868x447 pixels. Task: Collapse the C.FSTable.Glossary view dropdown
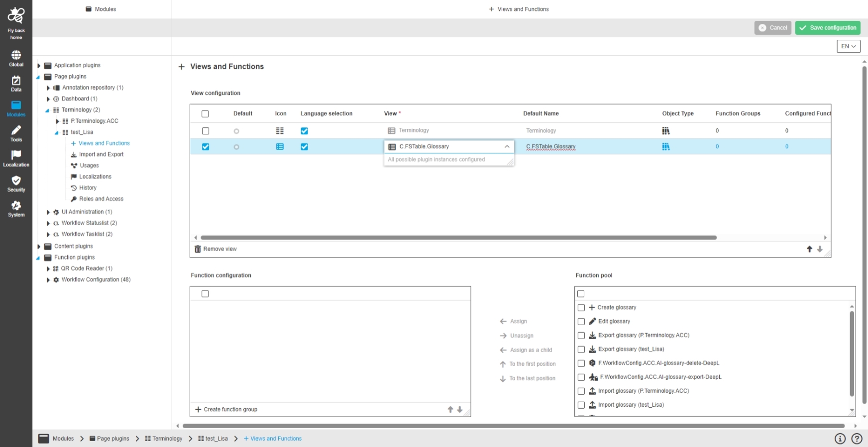tap(507, 147)
